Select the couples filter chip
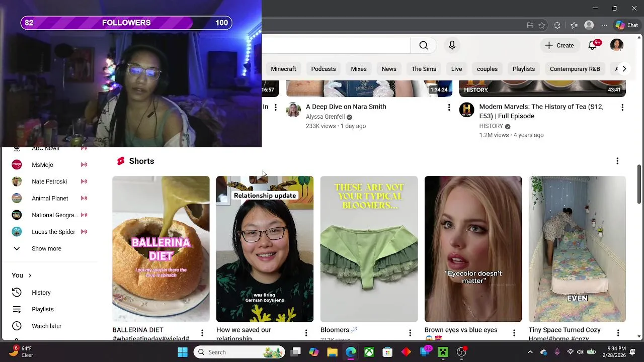Viewport: 644px width, 362px height. tap(487, 69)
